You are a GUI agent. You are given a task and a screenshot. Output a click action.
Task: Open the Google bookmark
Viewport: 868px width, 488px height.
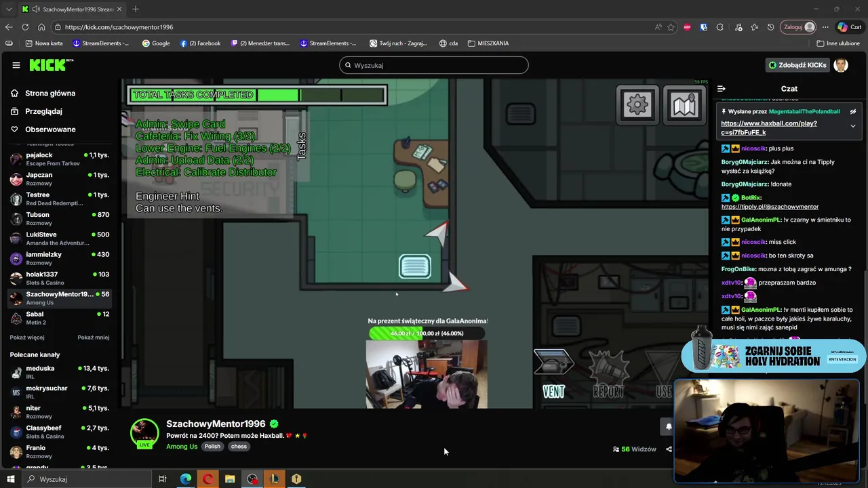(156, 43)
